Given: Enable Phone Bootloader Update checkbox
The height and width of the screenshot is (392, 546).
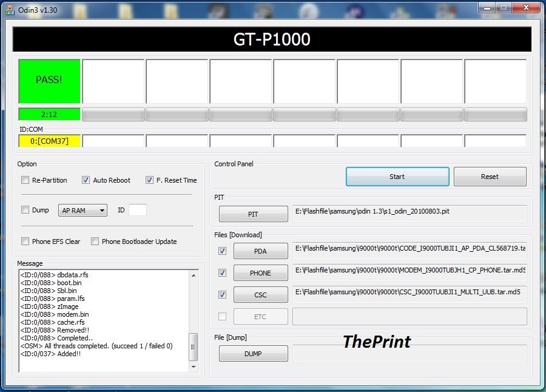Looking at the screenshot, I should click(95, 241).
